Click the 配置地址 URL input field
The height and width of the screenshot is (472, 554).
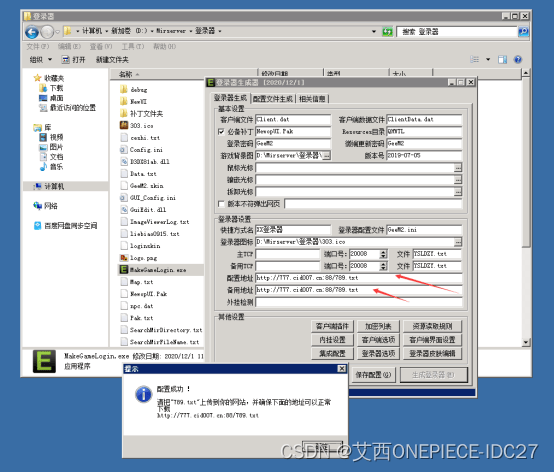359,278
